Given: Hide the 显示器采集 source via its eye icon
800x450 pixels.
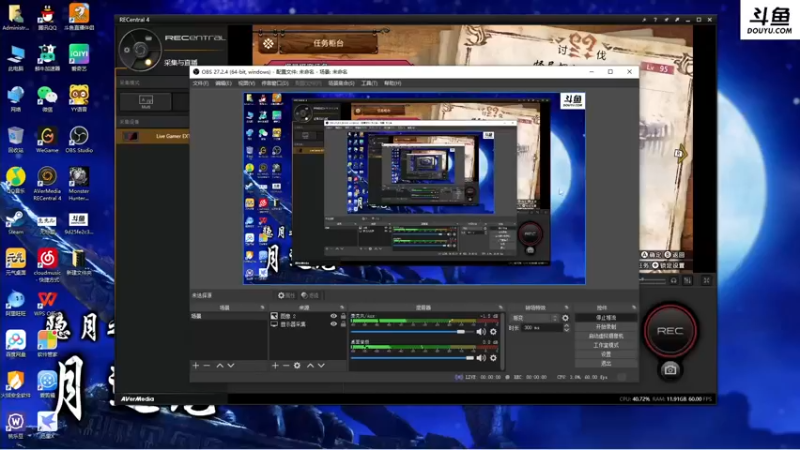Looking at the screenshot, I should [334, 324].
